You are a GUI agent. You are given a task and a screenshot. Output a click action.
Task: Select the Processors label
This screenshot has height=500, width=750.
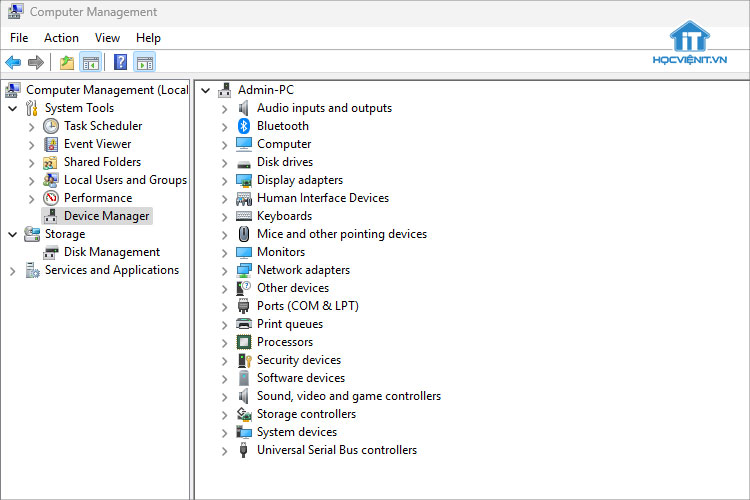285,342
